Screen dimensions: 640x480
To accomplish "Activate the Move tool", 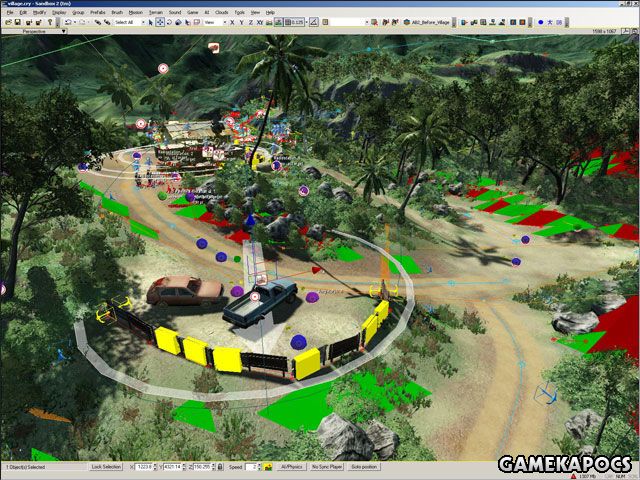I will pyautogui.click(x=160, y=22).
